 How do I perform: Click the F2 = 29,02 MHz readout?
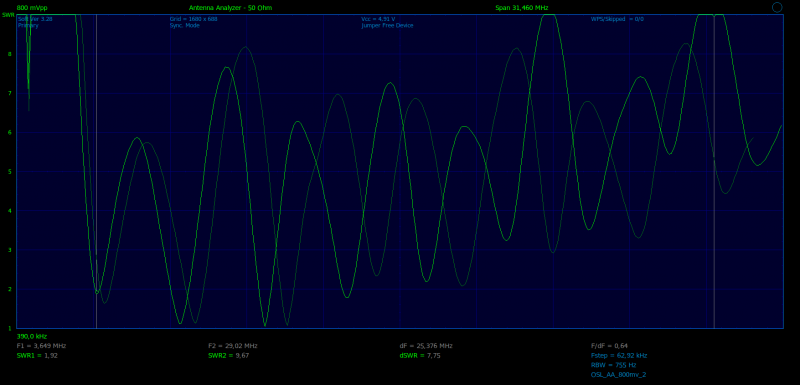pos(236,346)
